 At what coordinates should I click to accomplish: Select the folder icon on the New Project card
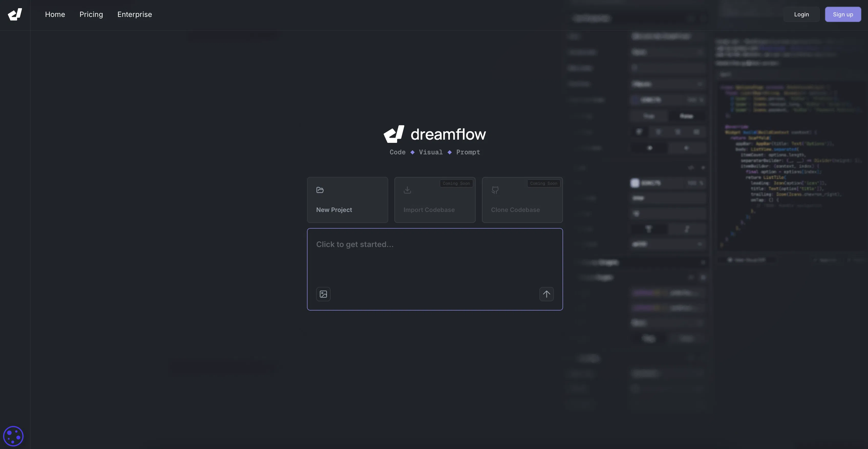[x=320, y=190]
